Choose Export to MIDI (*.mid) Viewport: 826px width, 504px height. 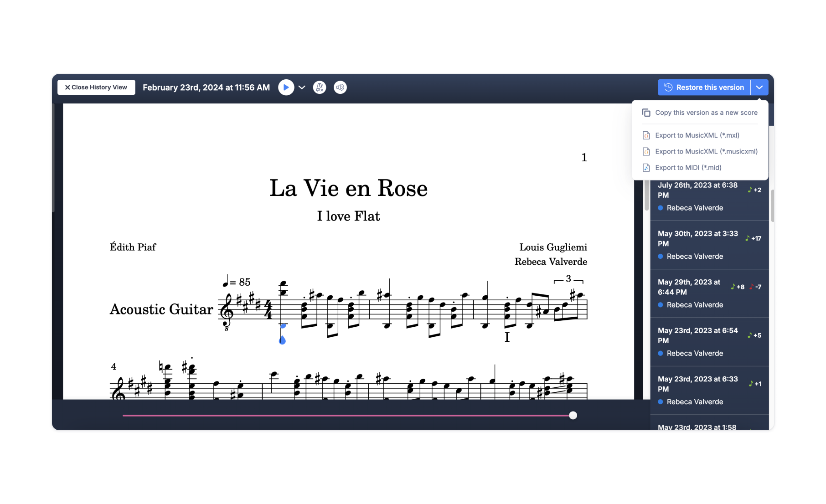(688, 168)
